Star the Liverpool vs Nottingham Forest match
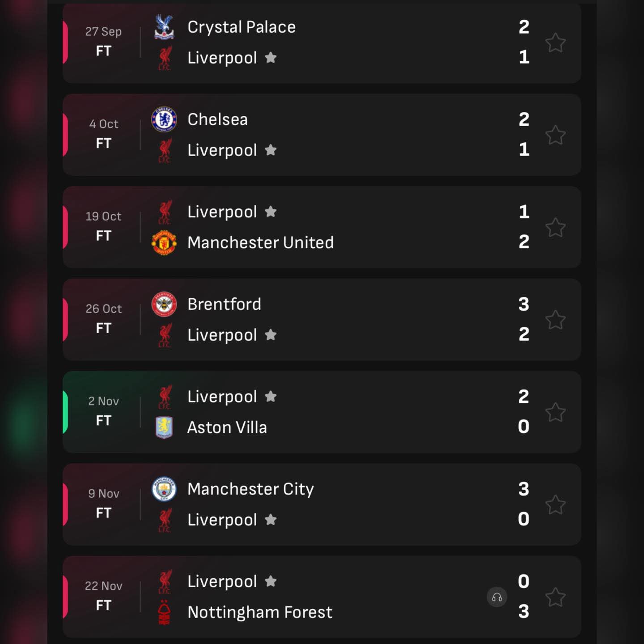This screenshot has width=644, height=644. click(555, 597)
